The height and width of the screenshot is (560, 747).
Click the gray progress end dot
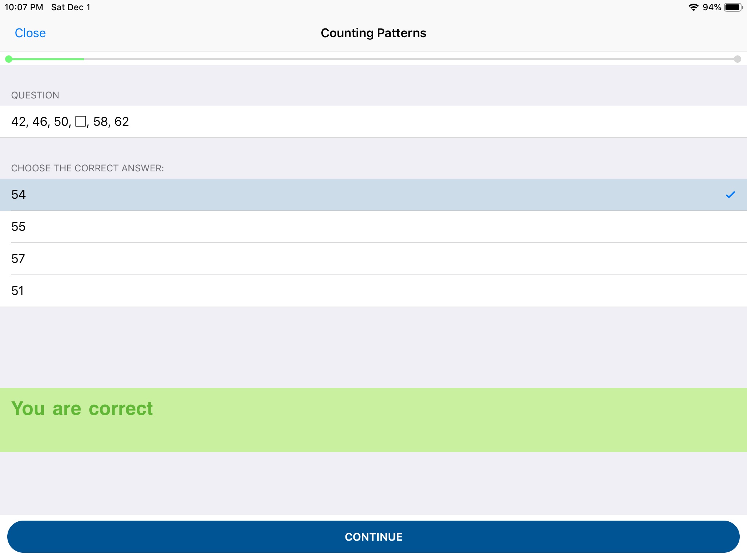[738, 59]
